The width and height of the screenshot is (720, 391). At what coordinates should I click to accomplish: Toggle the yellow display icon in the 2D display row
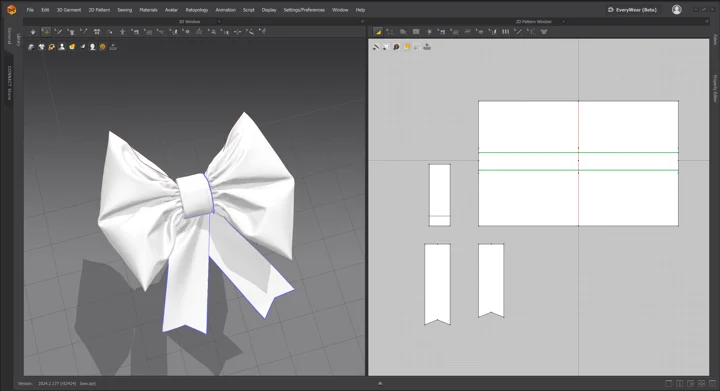pos(407,47)
